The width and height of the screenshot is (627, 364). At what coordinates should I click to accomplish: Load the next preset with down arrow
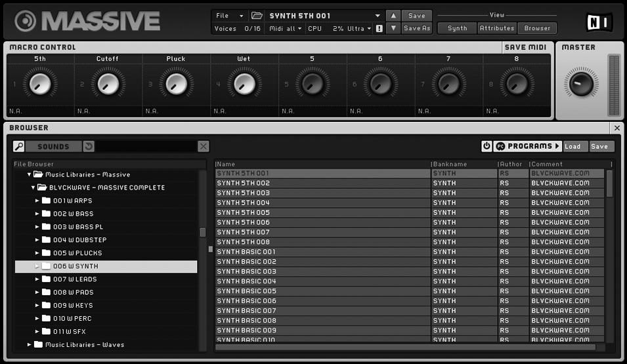[392, 28]
